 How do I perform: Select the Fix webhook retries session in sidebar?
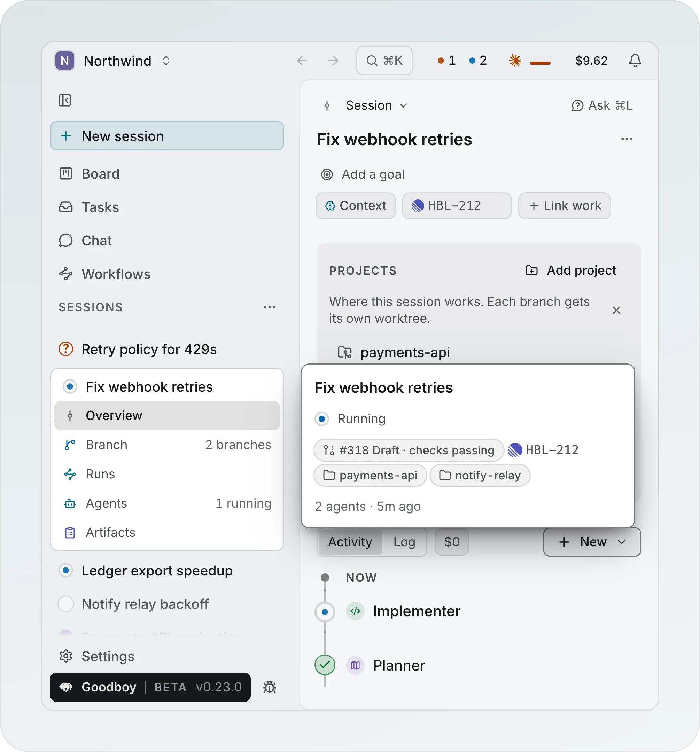coord(167,386)
